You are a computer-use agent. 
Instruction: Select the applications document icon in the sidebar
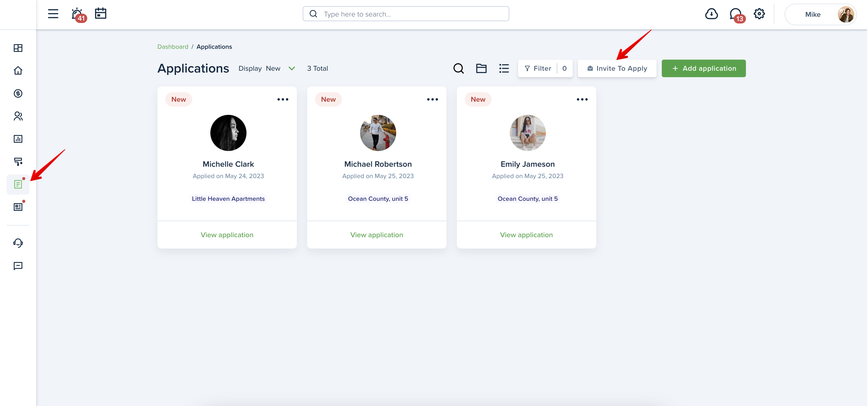pyautogui.click(x=18, y=184)
